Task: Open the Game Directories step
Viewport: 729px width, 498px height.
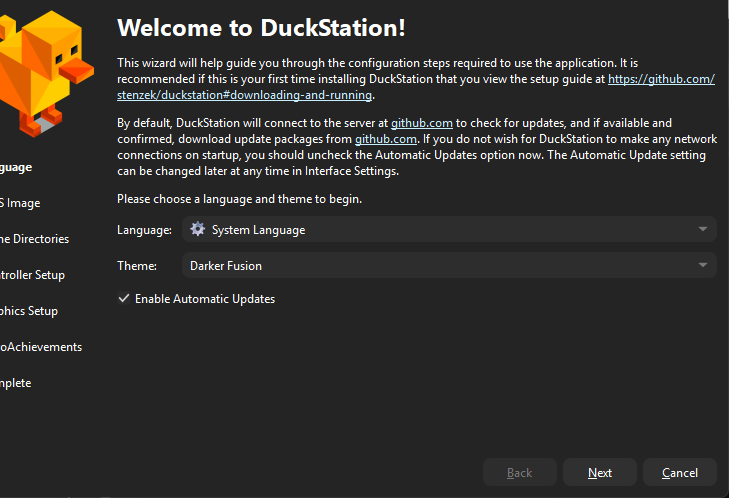Action: [34, 239]
